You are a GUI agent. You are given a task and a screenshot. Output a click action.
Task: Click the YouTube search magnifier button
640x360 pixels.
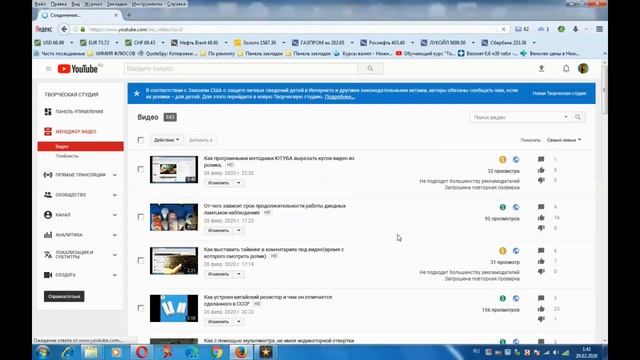(370, 69)
